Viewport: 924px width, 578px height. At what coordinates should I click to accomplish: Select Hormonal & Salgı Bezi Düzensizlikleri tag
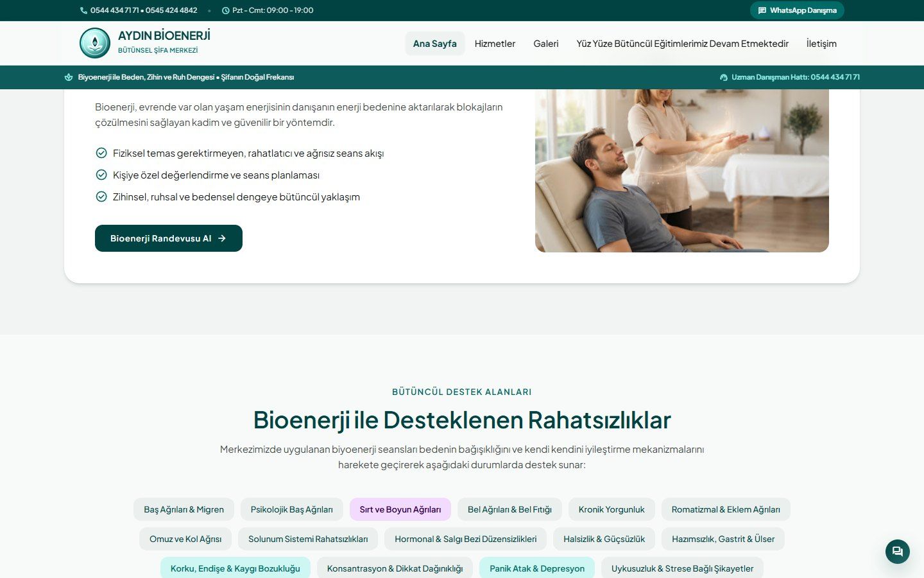coord(466,539)
